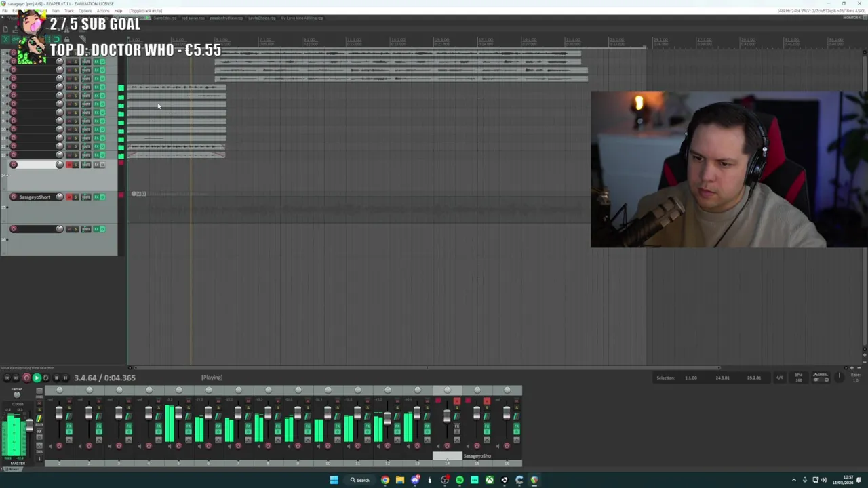This screenshot has width=868, height=488.
Task: Open the Windows Start menu
Action: click(334, 480)
